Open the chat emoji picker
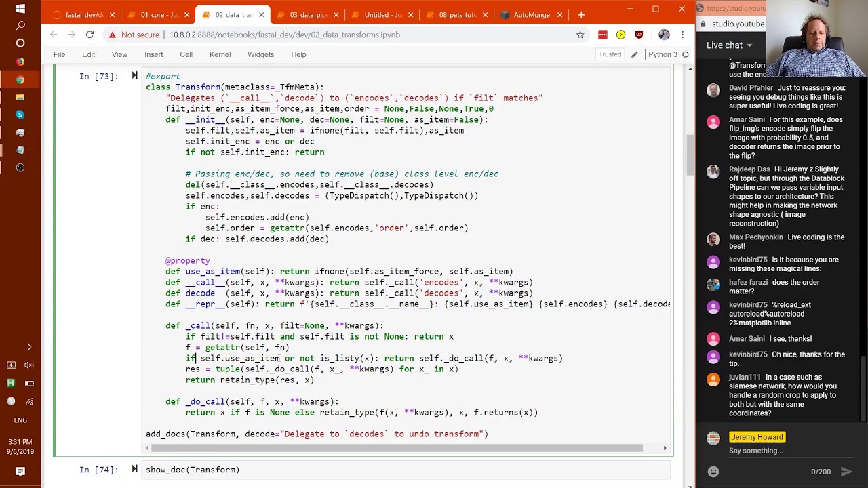Viewport: 868px width, 488px height. coord(713,472)
